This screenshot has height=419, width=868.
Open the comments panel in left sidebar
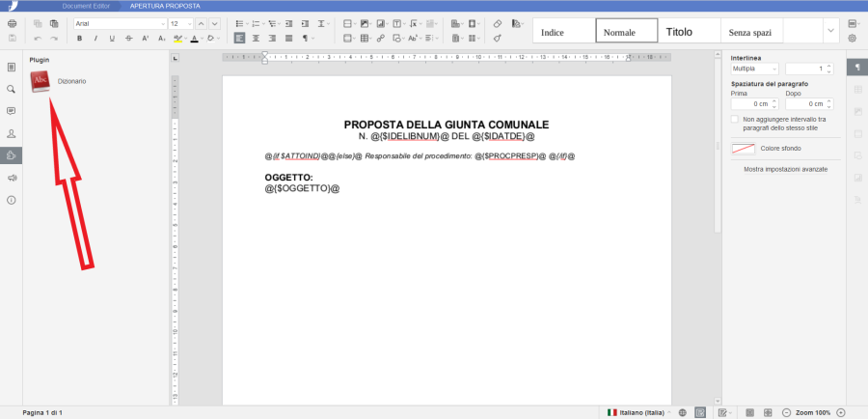pos(12,111)
